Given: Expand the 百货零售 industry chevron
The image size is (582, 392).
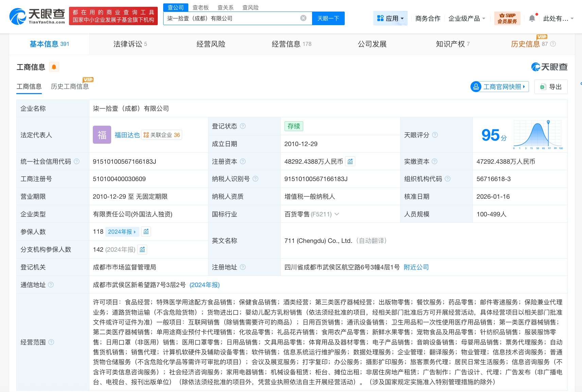Looking at the screenshot, I should (337, 214).
